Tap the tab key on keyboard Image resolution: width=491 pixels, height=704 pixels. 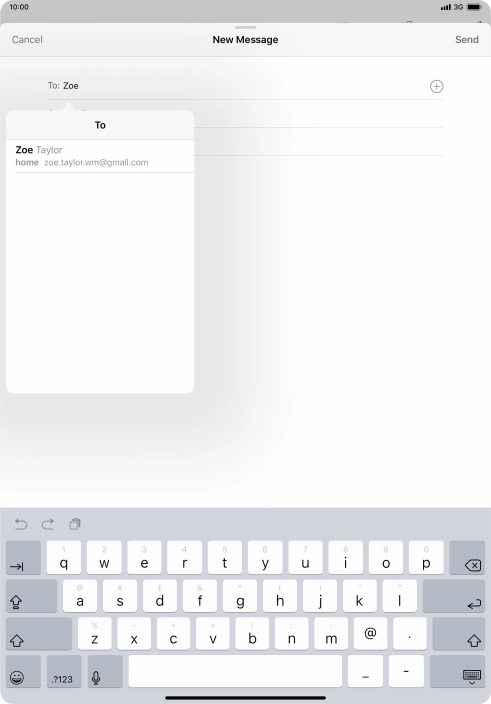coord(23,558)
